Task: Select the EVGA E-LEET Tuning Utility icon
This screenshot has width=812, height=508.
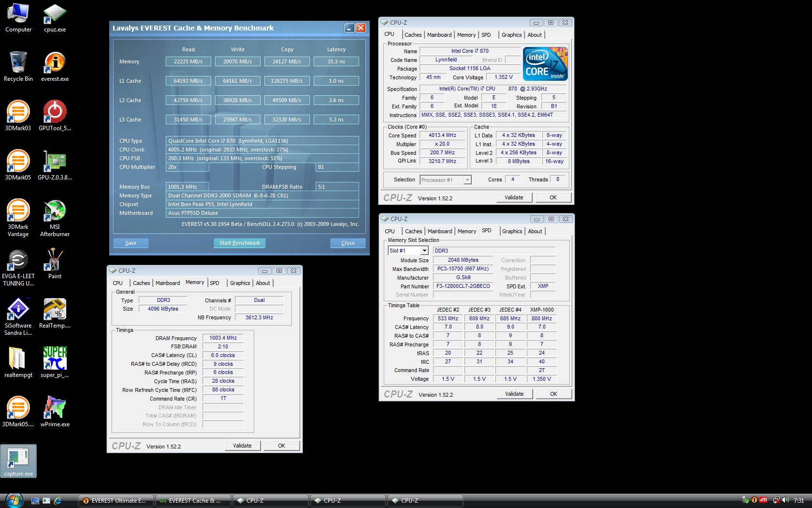Action: click(18, 268)
